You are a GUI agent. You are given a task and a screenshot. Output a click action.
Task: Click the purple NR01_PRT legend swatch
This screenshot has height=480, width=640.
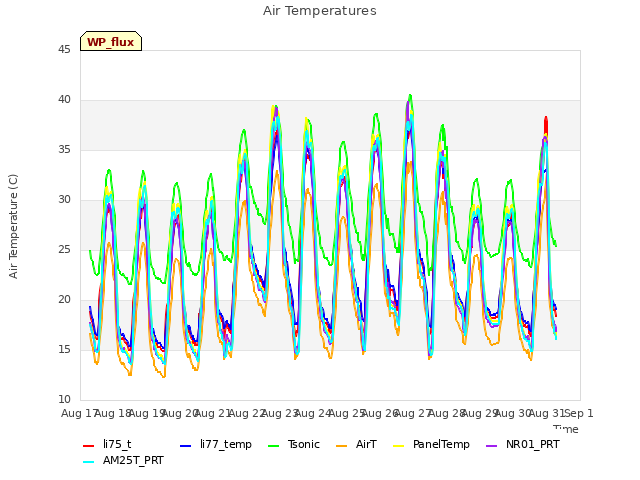[491, 446]
